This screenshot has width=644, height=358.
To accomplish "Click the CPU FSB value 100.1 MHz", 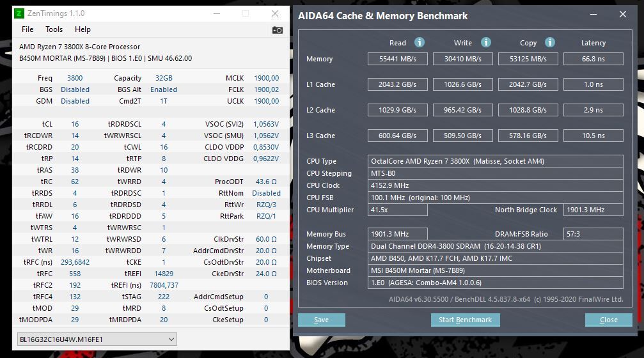I will [496, 198].
